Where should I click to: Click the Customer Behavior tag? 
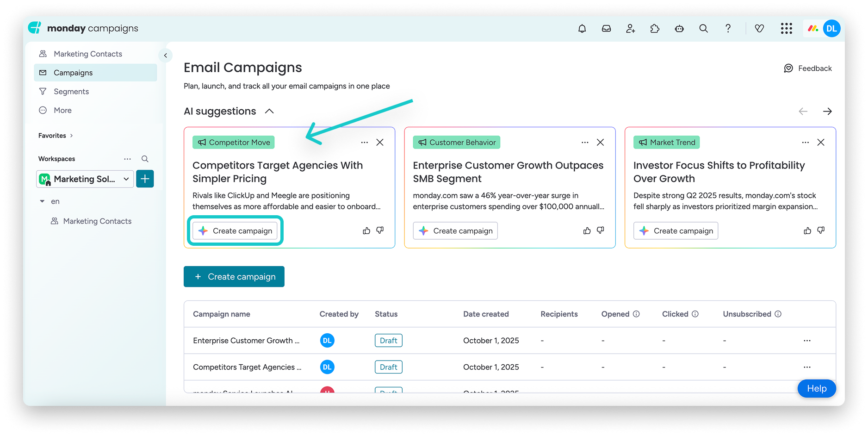click(457, 143)
